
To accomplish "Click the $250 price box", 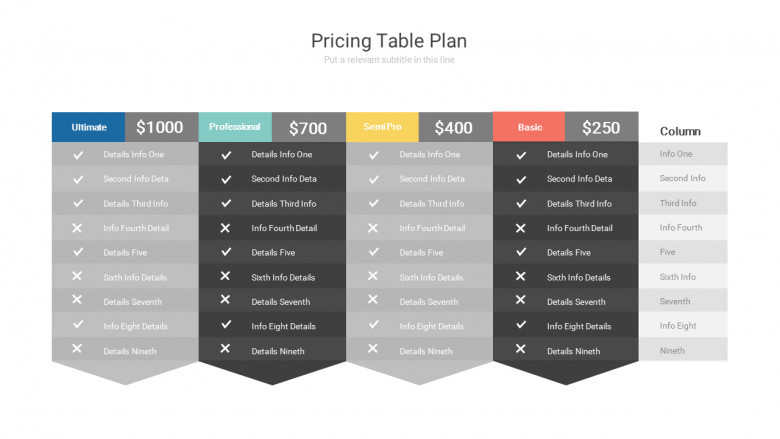I will [601, 127].
